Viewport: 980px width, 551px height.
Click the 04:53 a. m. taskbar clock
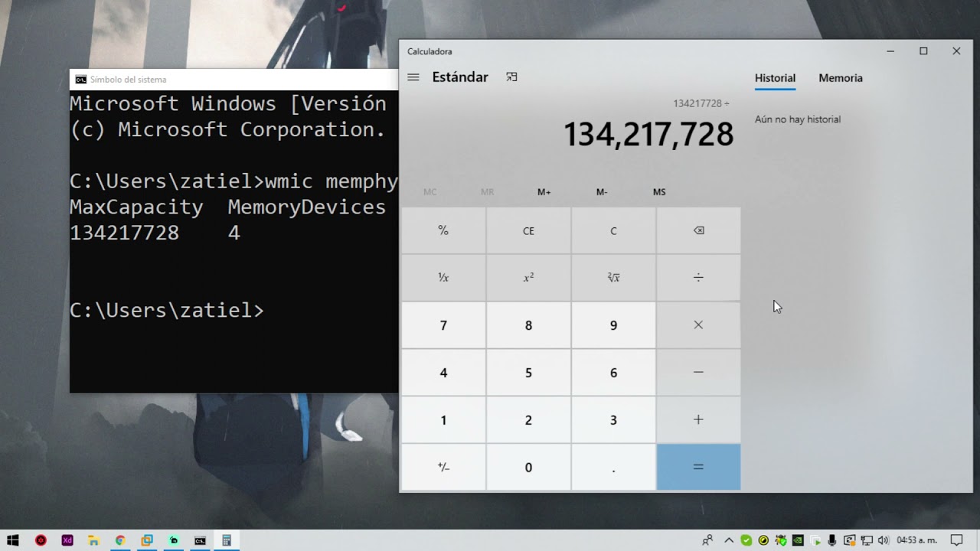pyautogui.click(x=916, y=540)
